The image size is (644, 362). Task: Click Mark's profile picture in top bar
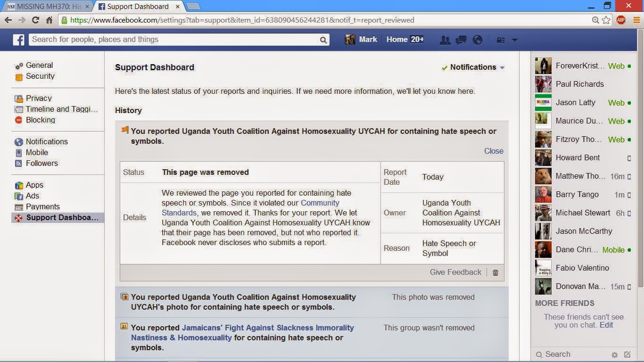click(x=350, y=40)
